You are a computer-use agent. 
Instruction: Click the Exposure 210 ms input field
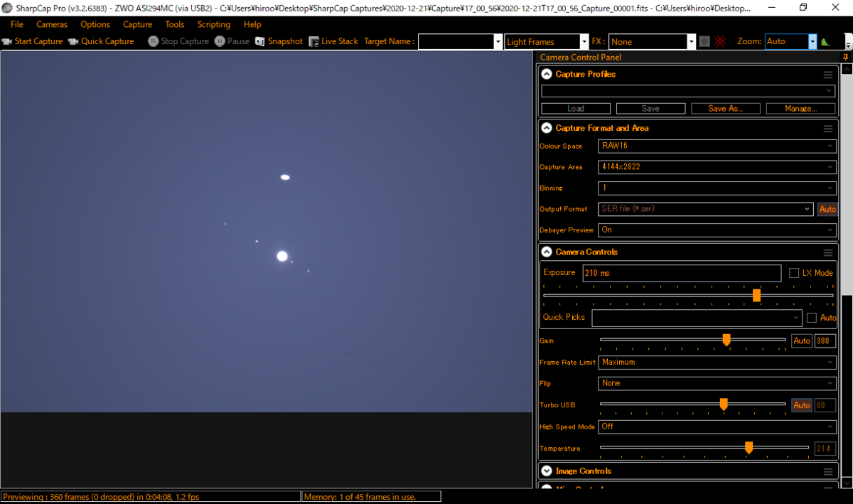coord(682,273)
